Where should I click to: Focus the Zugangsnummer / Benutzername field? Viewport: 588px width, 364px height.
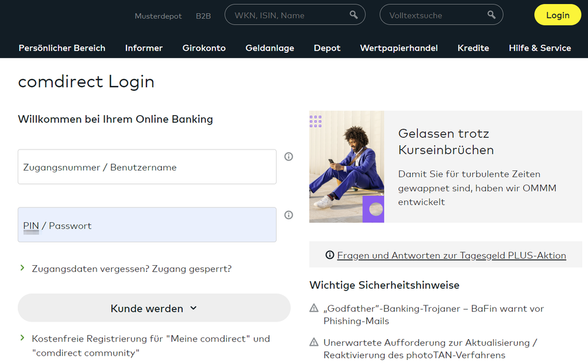[147, 167]
